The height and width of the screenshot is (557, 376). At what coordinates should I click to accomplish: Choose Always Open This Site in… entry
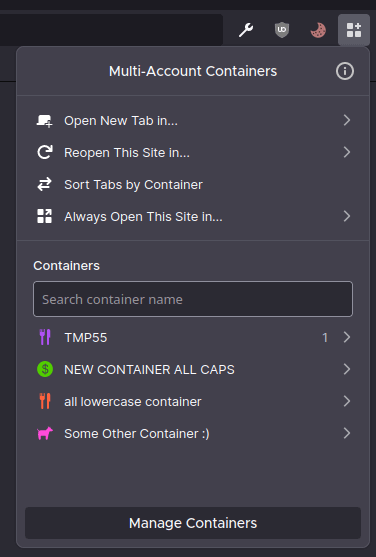(x=193, y=216)
